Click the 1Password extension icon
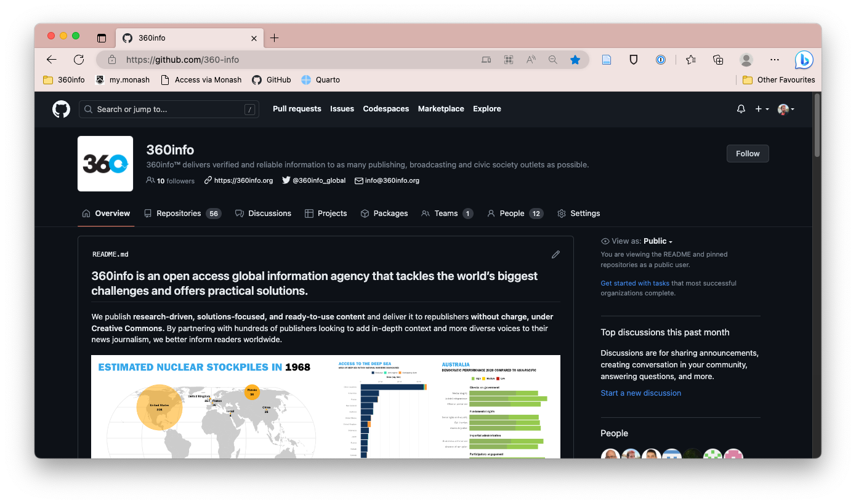This screenshot has height=504, width=856. tap(660, 60)
